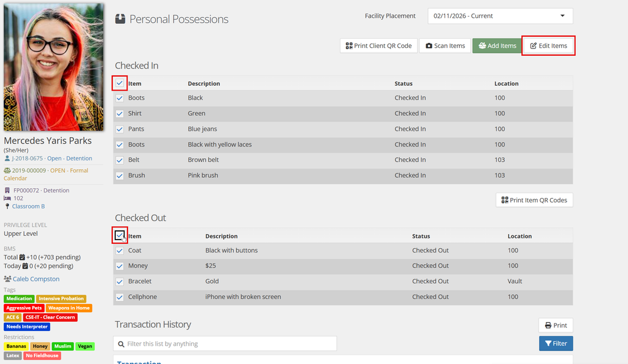Click Print Item QR Codes button
628x364 pixels.
(x=534, y=200)
